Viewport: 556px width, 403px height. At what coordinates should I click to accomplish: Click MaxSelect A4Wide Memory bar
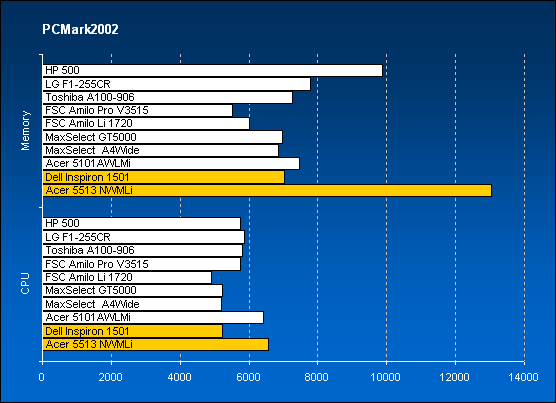click(161, 150)
